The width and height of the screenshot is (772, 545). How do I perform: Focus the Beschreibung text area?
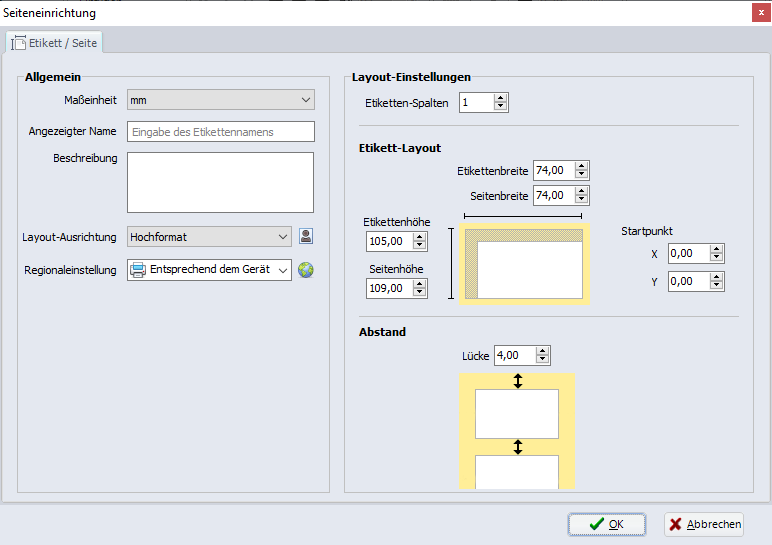pyautogui.click(x=220, y=182)
